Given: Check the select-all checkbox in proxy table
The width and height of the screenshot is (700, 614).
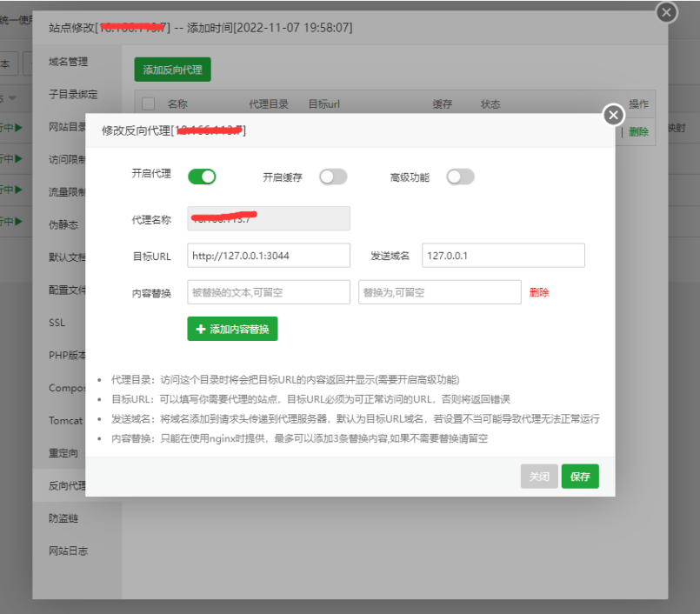Looking at the screenshot, I should [148, 103].
